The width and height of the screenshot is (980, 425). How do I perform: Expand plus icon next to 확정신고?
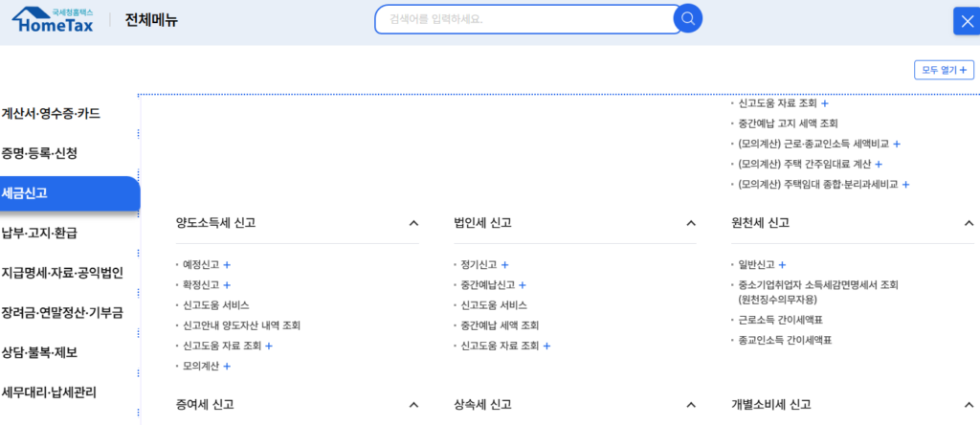pos(228,285)
